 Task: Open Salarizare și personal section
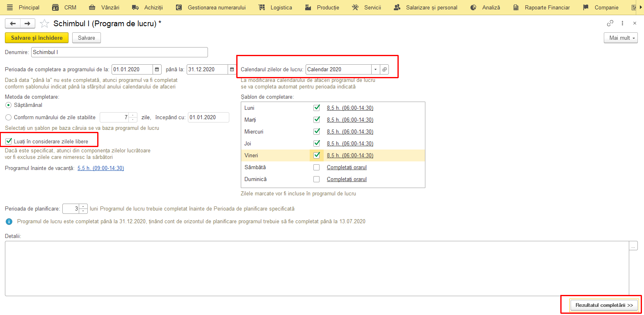[x=425, y=7]
